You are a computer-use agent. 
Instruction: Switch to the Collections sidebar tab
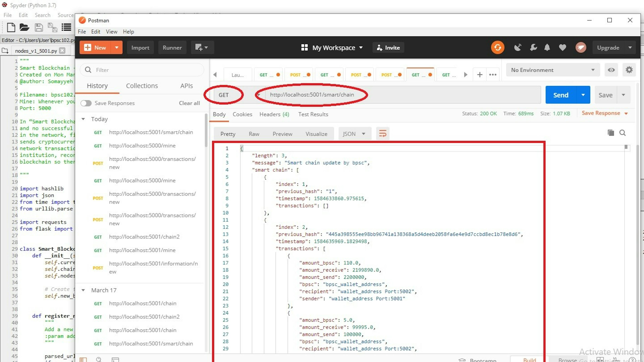click(142, 86)
